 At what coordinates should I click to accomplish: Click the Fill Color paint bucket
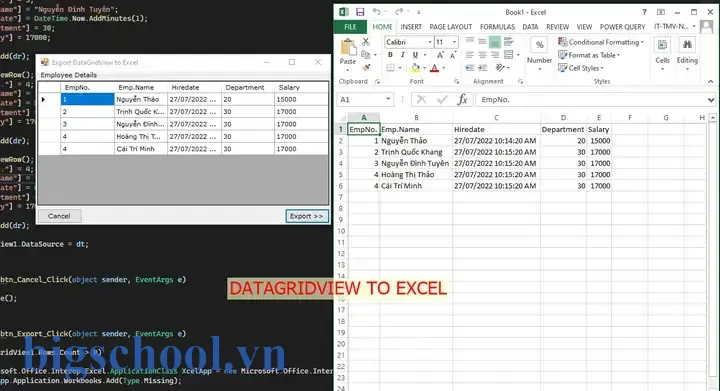(415, 68)
